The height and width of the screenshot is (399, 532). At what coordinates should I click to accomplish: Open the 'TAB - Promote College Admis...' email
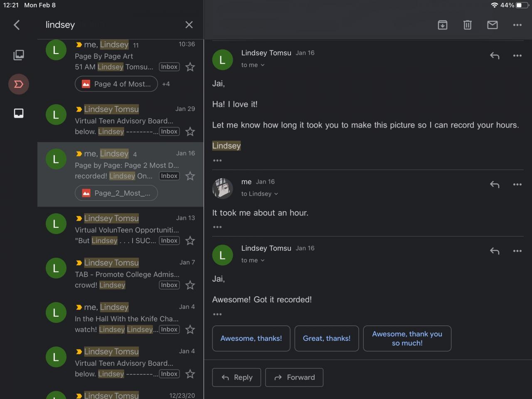click(x=121, y=274)
